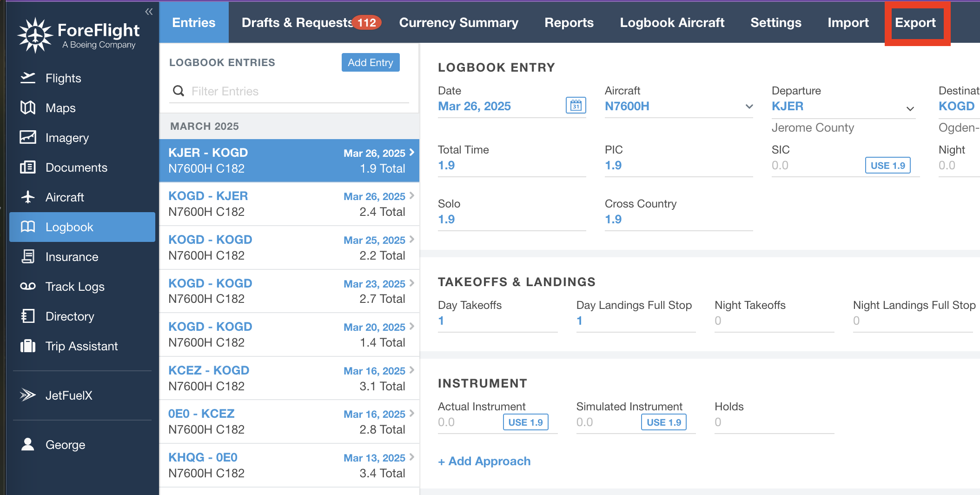Open the Documents sidebar icon

28,167
